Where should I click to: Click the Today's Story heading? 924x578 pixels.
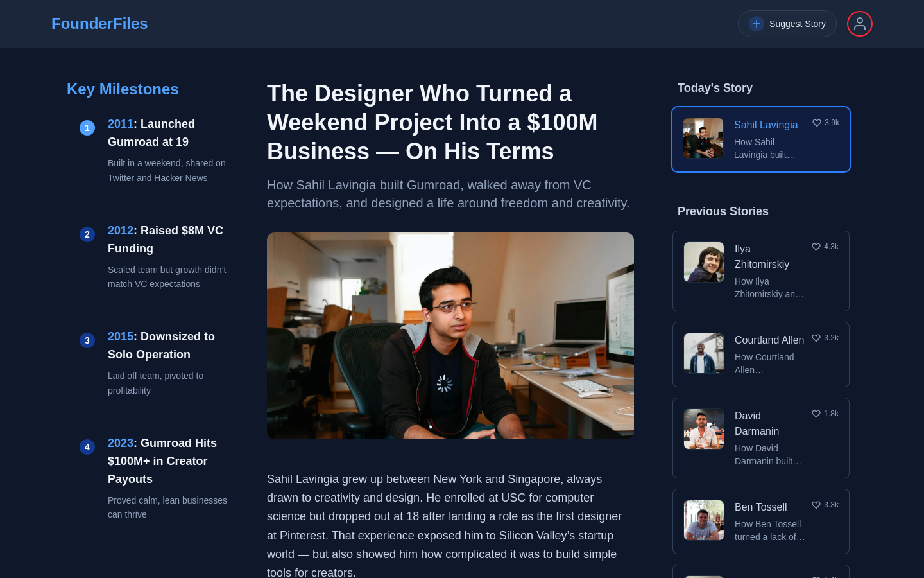(x=715, y=88)
